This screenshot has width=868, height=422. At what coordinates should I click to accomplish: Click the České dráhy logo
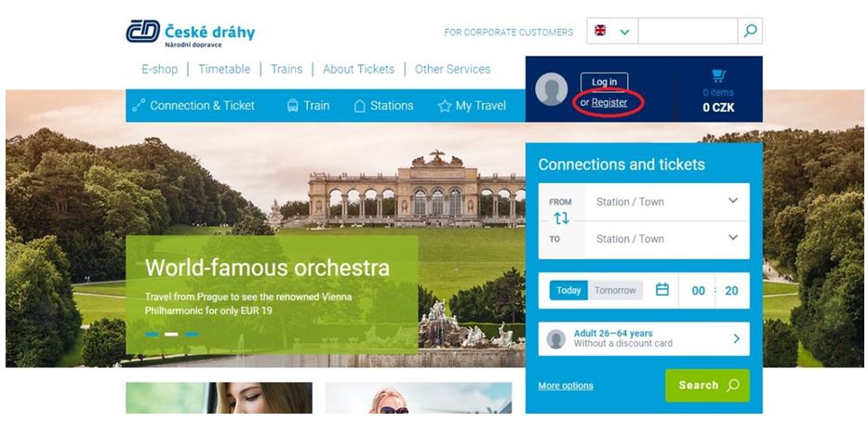[191, 33]
